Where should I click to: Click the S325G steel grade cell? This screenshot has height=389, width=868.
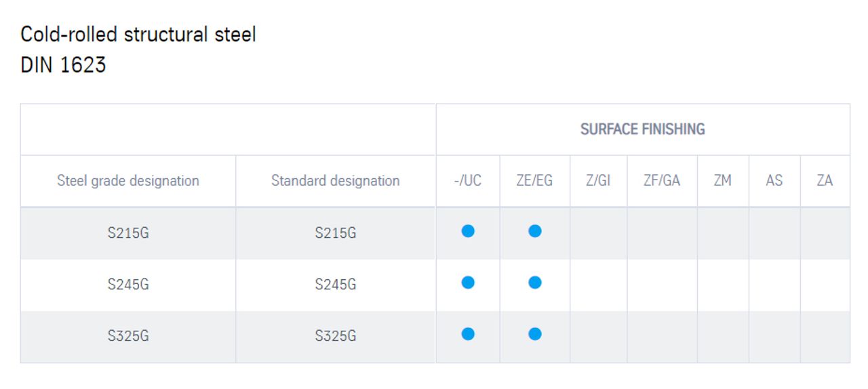point(128,336)
